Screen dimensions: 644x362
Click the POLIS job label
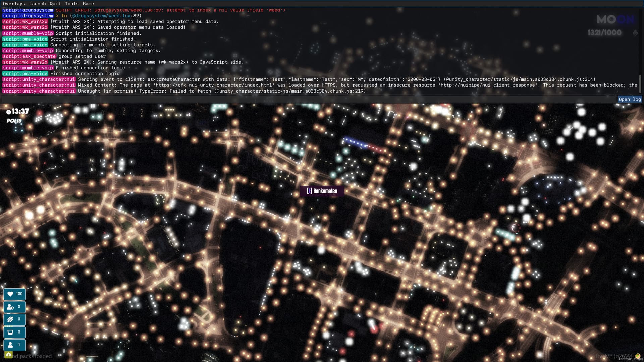14,121
